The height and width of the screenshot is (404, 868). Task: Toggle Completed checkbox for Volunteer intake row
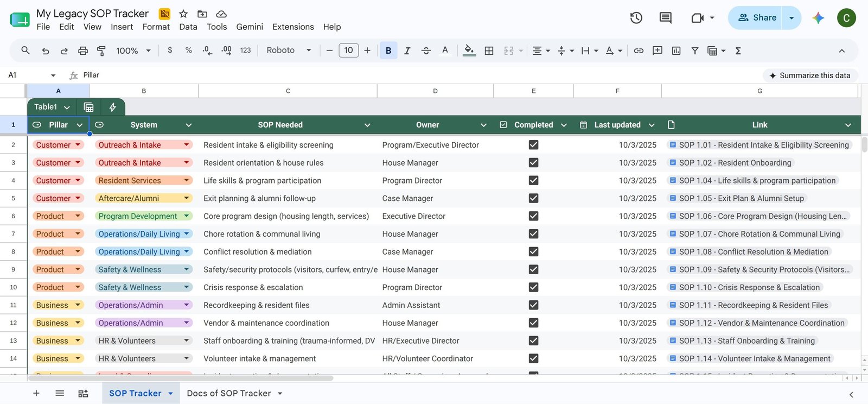(533, 358)
